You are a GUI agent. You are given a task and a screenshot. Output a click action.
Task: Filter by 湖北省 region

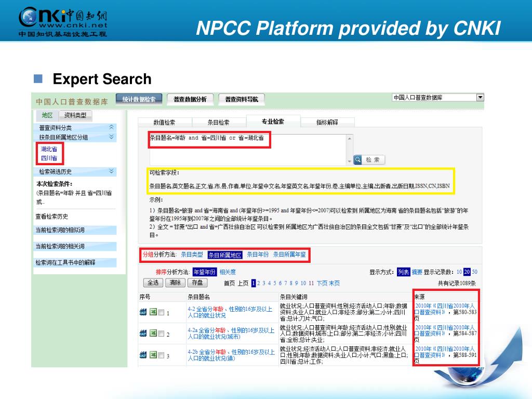click(x=49, y=149)
